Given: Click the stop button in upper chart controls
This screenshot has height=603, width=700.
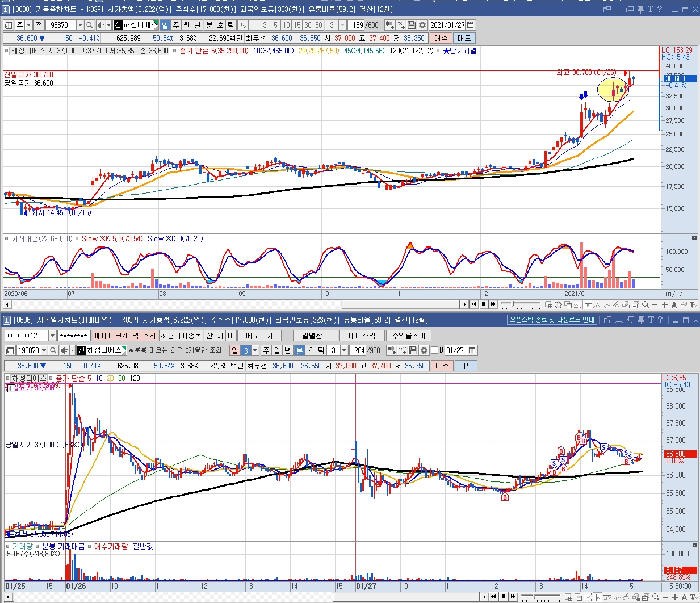Looking at the screenshot, I should pyautogui.click(x=483, y=304).
